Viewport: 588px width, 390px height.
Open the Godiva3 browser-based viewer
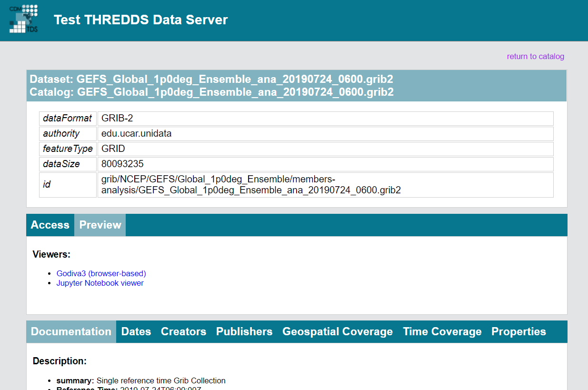[101, 273]
